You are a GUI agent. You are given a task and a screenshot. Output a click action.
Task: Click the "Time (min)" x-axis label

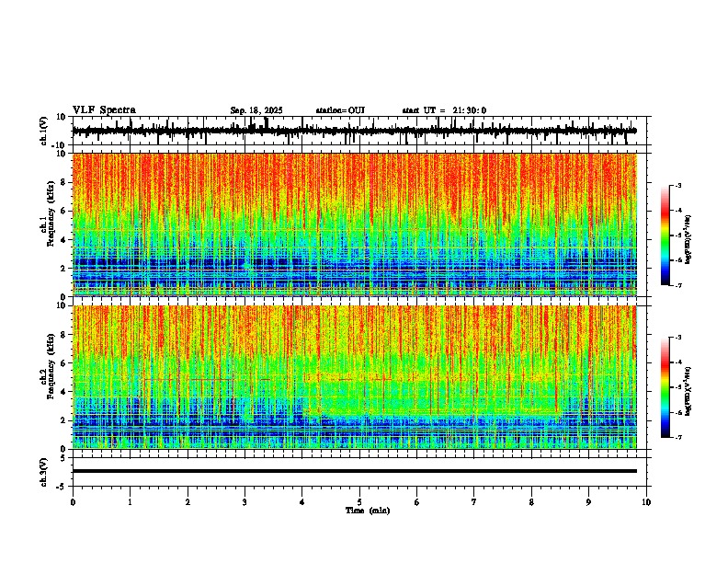(368, 511)
